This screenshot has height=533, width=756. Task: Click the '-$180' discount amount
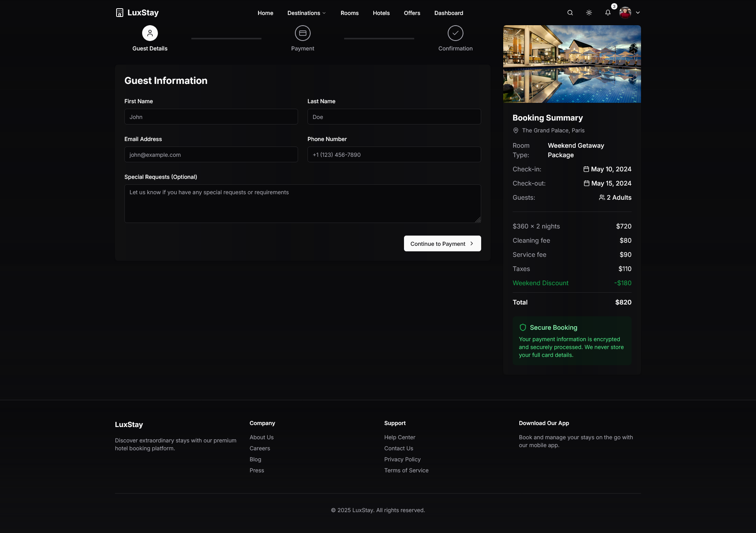click(x=623, y=283)
